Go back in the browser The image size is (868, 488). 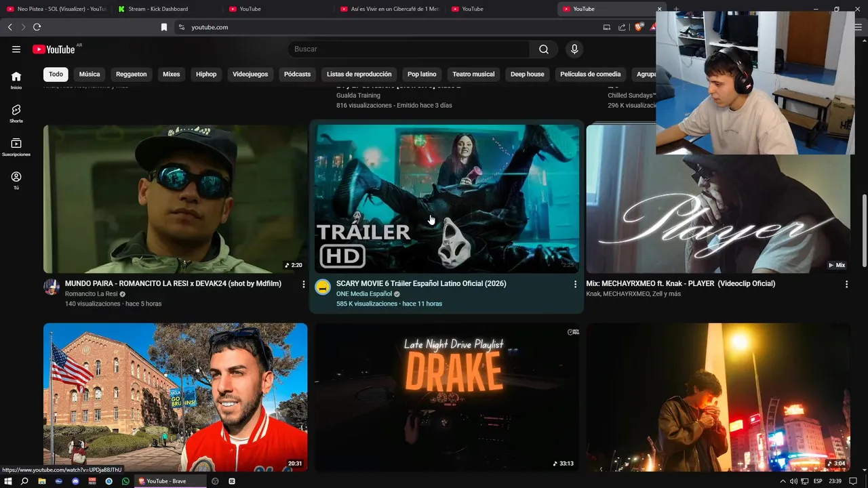pos(10,27)
